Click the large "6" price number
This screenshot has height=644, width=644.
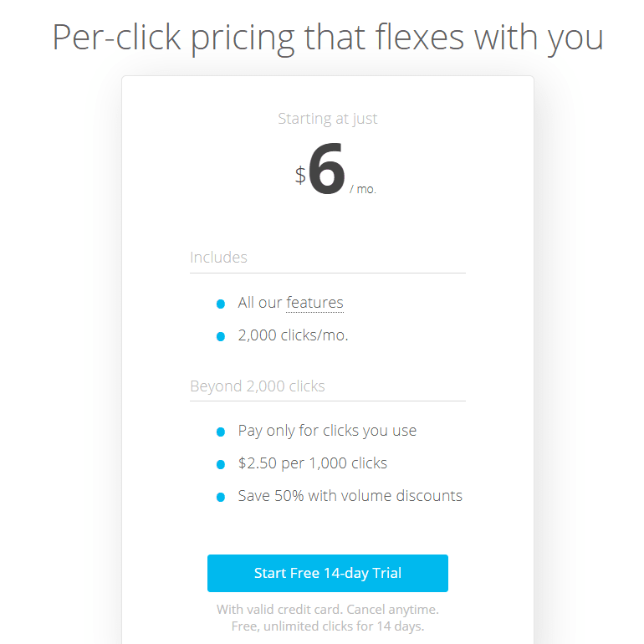point(326,171)
